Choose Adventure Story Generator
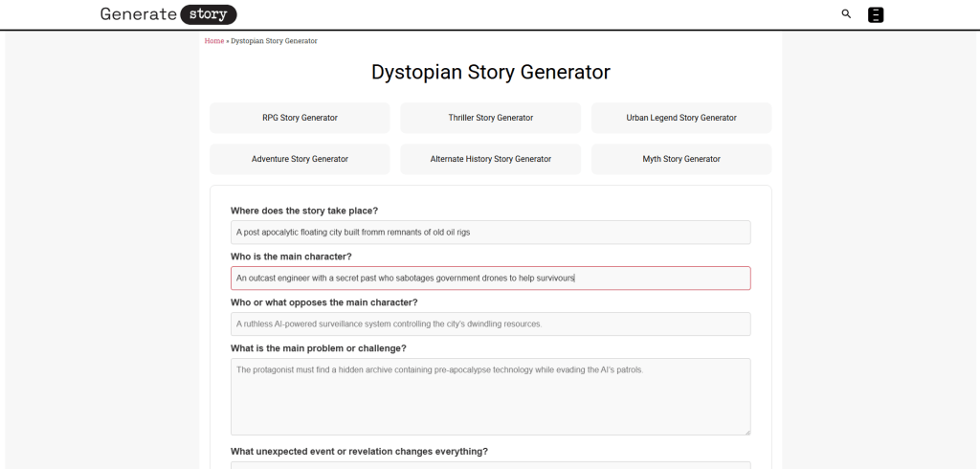The width and height of the screenshot is (980, 469). (x=300, y=159)
